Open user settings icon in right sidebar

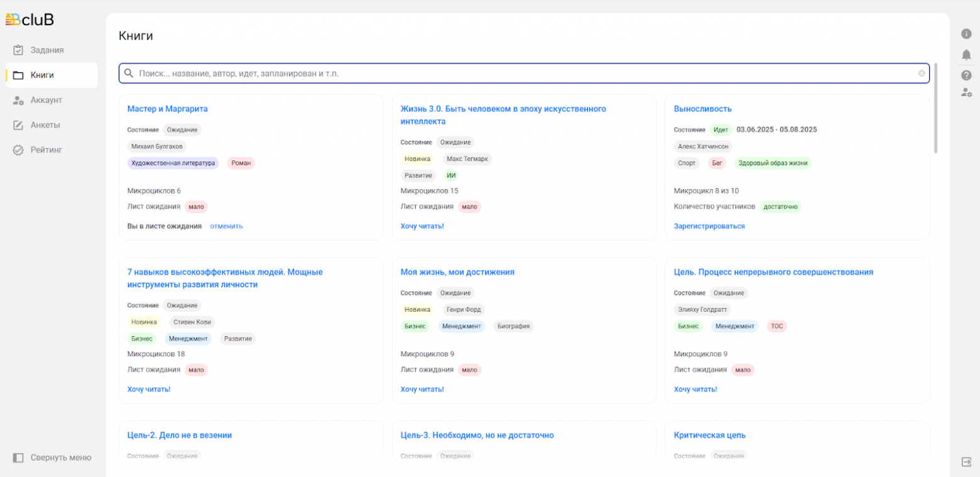(x=966, y=92)
